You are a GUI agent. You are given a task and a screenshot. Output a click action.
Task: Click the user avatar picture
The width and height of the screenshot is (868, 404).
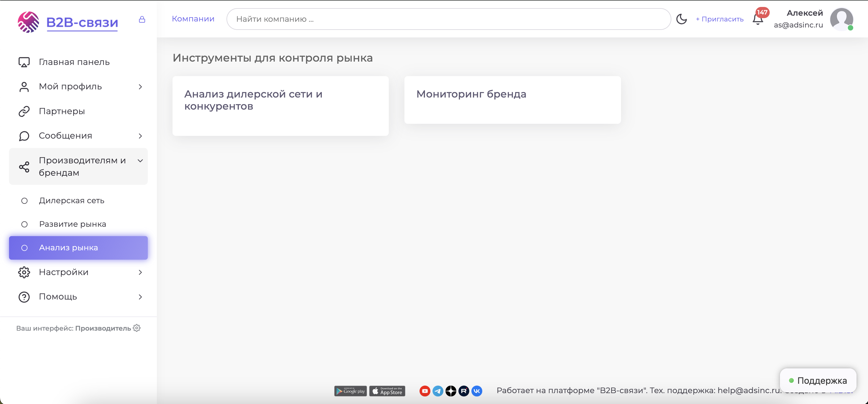click(x=841, y=19)
